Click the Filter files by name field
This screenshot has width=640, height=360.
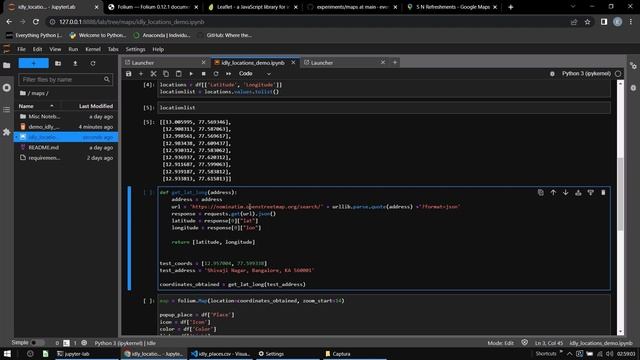[65, 80]
